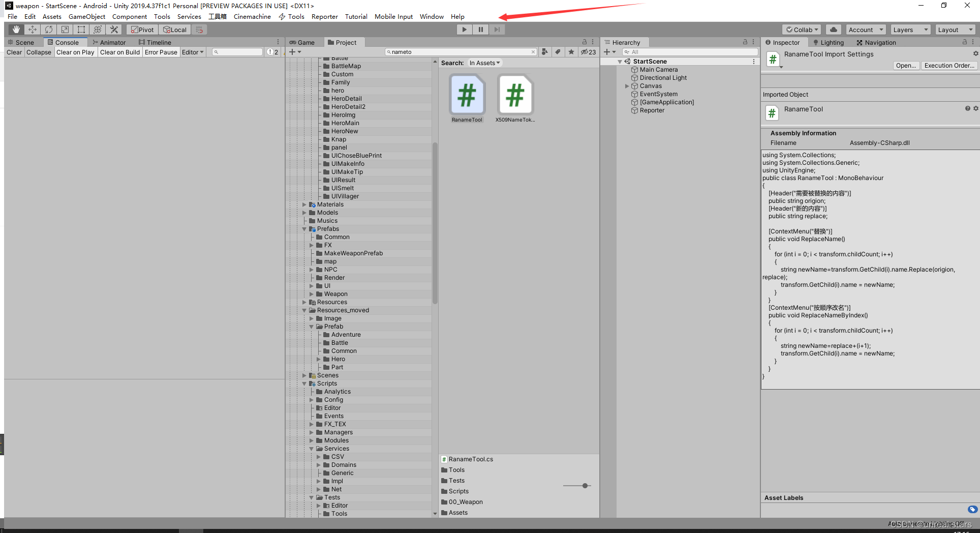This screenshot has width=980, height=533.
Task: Open Project panel create plus dropdown
Action: pyautogui.click(x=295, y=52)
